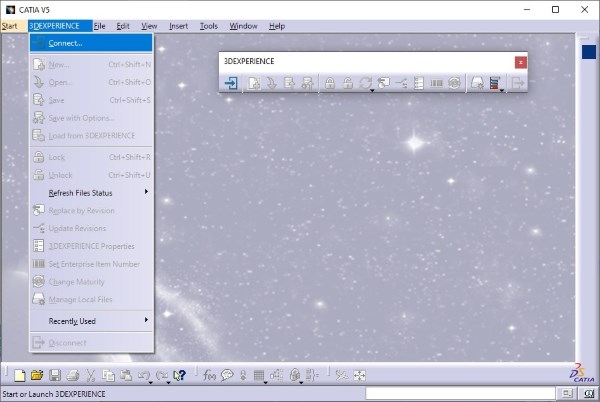Click the Refresh Files Status toolbar icon
Viewport: 600px width, 402px height.
pyautogui.click(x=365, y=83)
